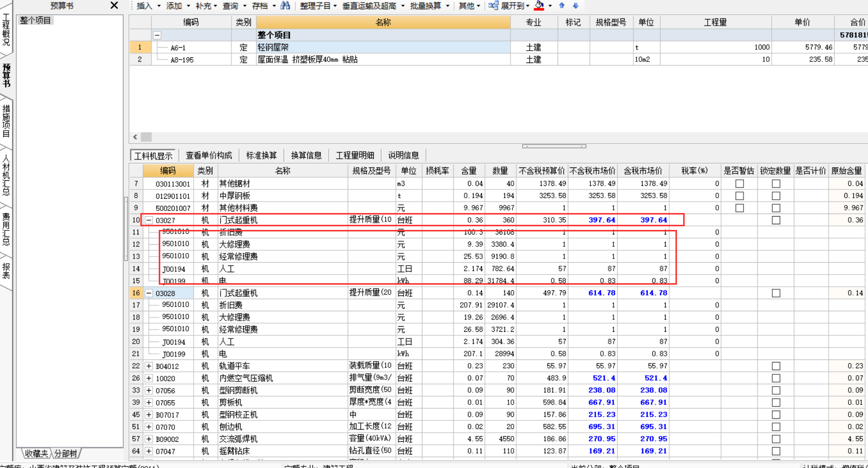The image size is (868, 468).
Task: Expand row 07047 摇臂钻床
Action: click(x=149, y=452)
